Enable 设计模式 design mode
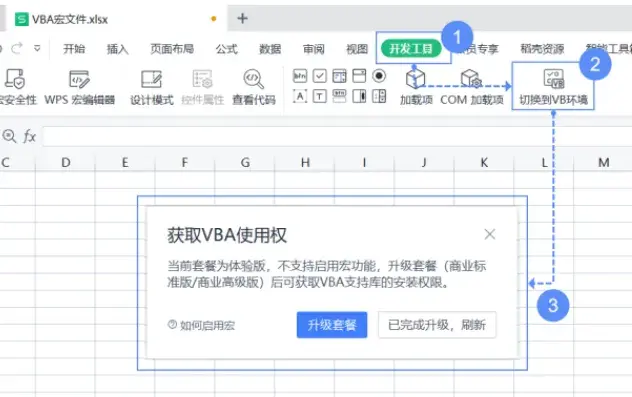Viewport: 632px width, 397px height. [x=152, y=88]
